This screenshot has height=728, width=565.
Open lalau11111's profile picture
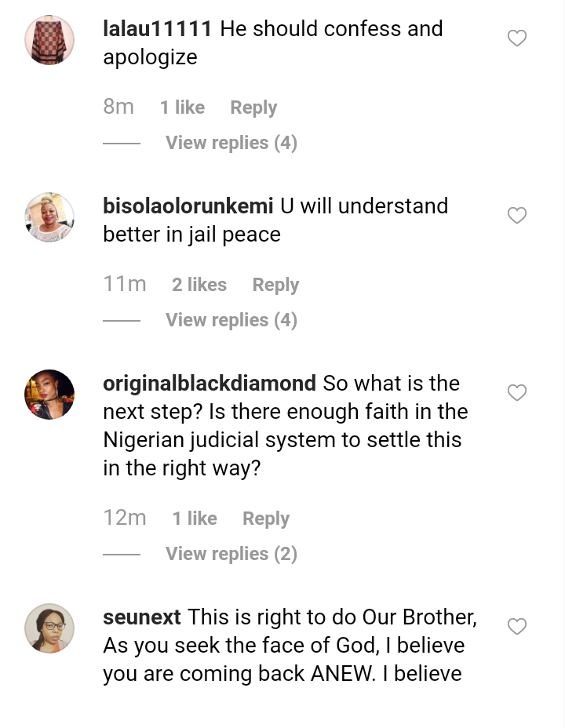pyautogui.click(x=49, y=40)
